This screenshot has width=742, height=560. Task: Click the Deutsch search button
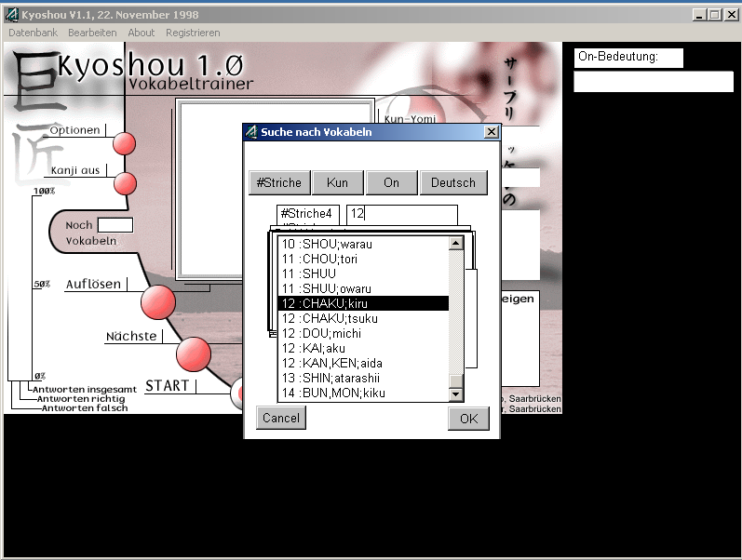coord(452,182)
